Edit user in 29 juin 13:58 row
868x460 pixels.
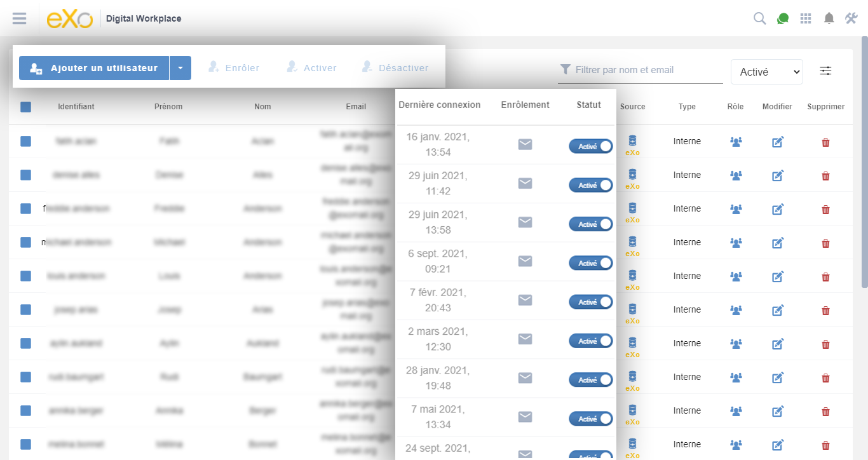(778, 209)
